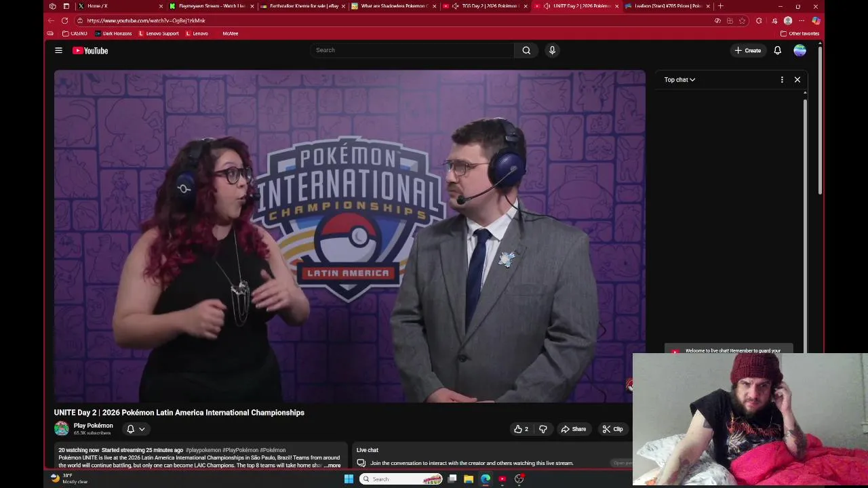Open YouTube notifications bell in header

(778, 50)
